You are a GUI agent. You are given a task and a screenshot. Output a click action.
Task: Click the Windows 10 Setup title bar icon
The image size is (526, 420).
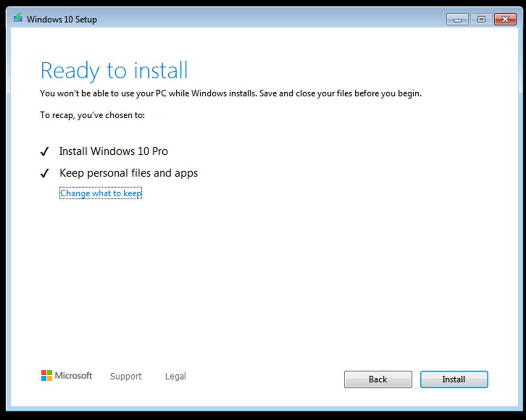(x=17, y=18)
